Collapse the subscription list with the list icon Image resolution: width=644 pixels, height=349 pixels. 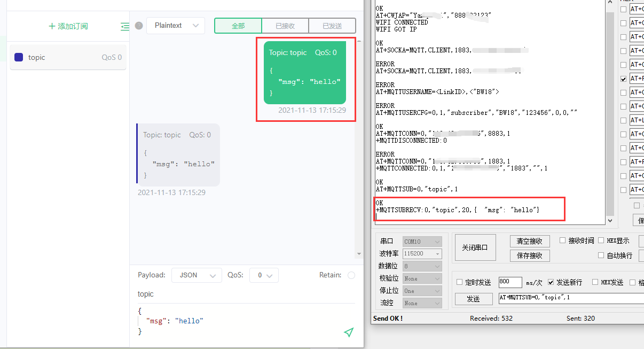[125, 26]
